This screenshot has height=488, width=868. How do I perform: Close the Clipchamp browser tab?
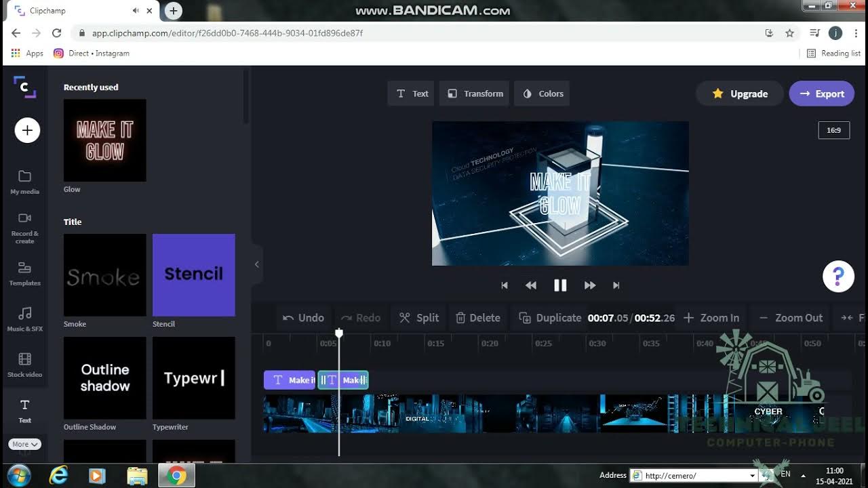tap(149, 11)
